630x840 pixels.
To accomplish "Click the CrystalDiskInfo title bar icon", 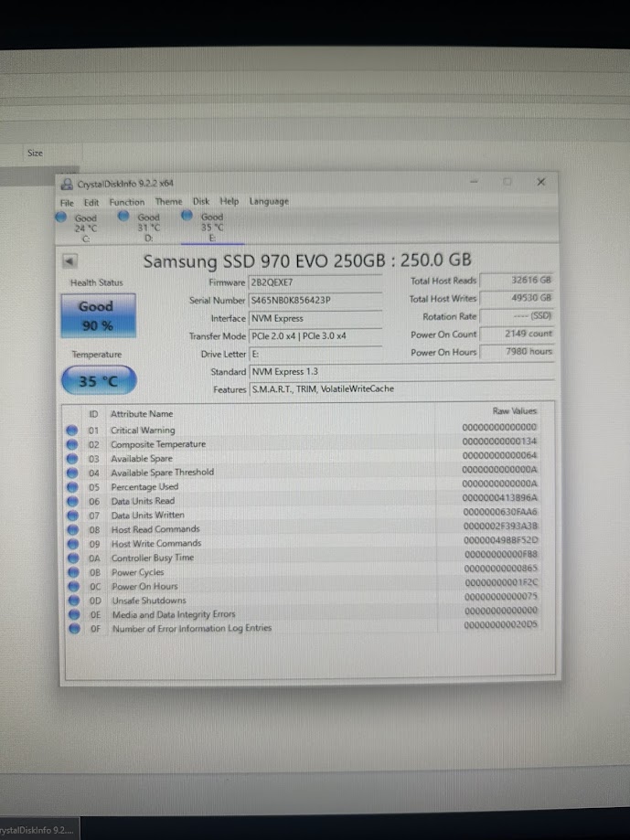I will [x=67, y=185].
